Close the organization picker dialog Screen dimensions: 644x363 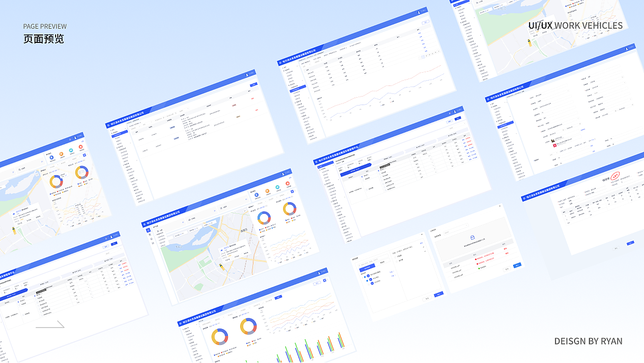point(422,234)
